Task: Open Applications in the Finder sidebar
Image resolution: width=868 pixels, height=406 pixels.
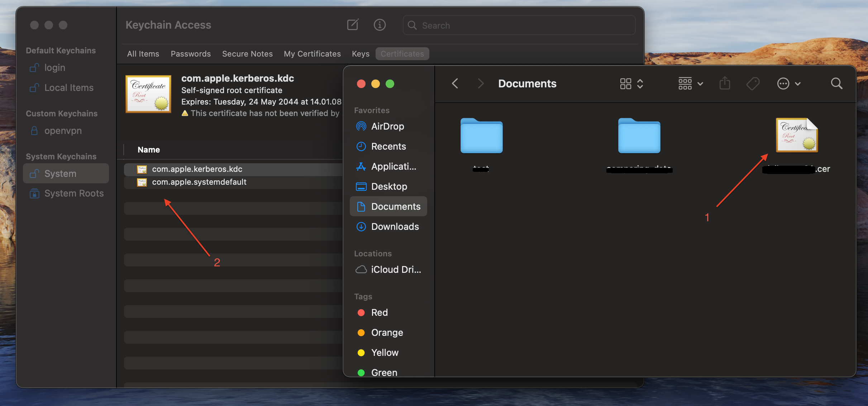Action: coord(388,166)
